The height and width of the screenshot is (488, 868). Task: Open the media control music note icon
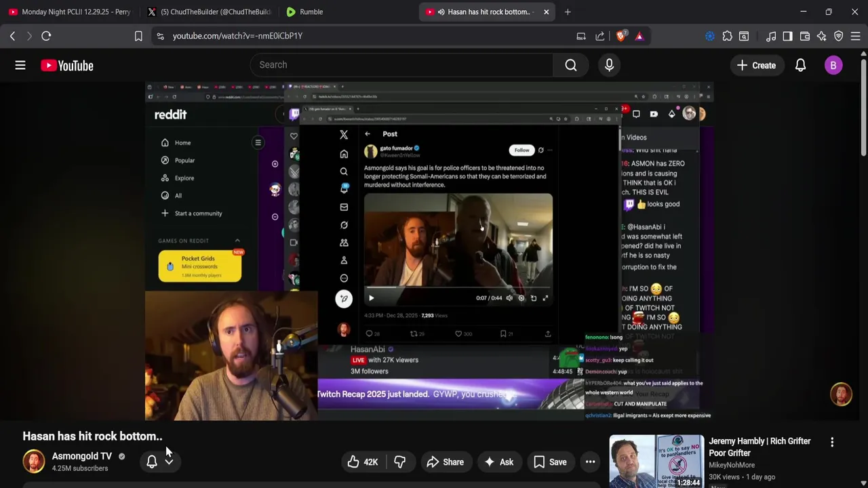pos(771,36)
